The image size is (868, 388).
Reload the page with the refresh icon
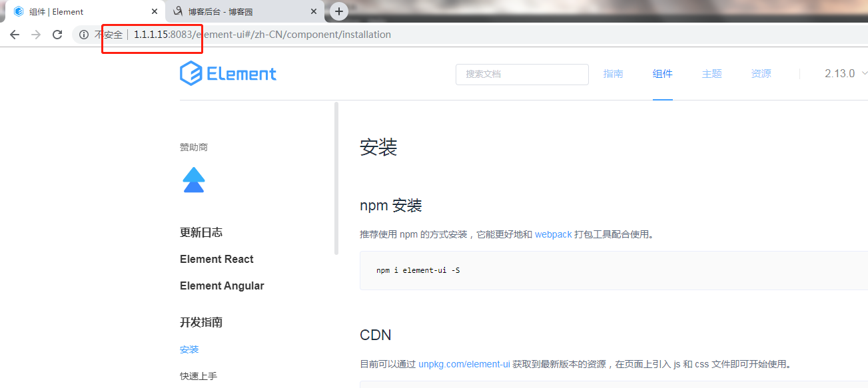pos(57,35)
